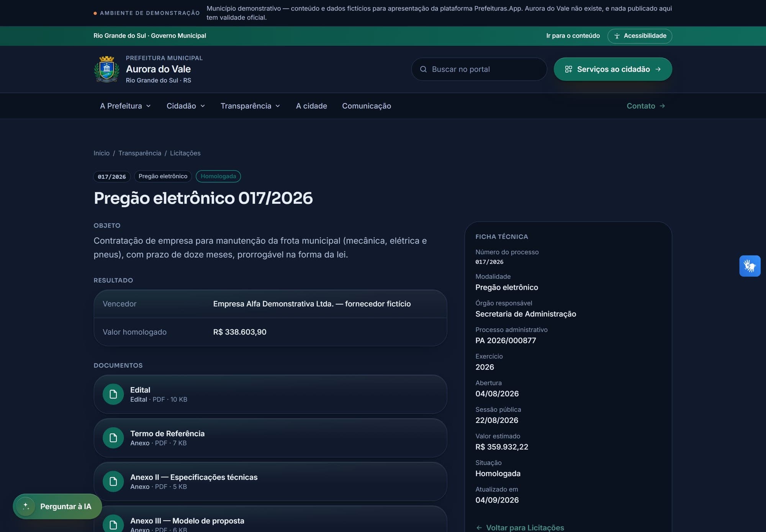
Task: Open the Edital PDF document
Action: click(x=270, y=394)
